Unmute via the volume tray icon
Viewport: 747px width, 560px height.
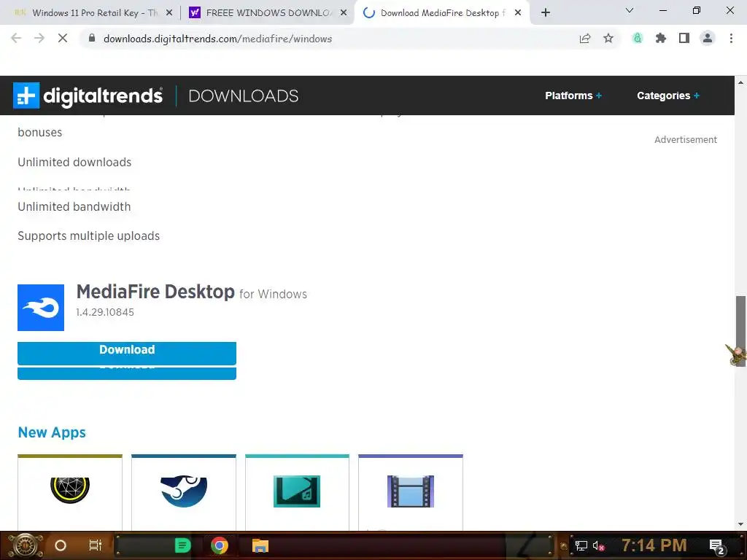[598, 545]
